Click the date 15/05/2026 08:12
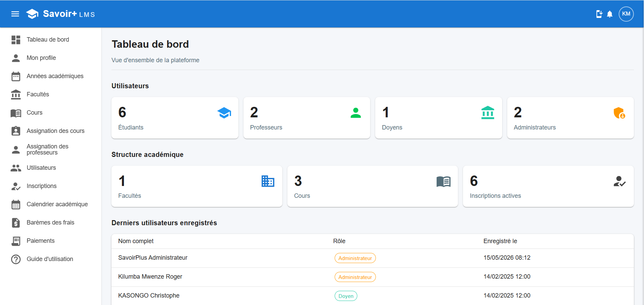 coord(507,258)
